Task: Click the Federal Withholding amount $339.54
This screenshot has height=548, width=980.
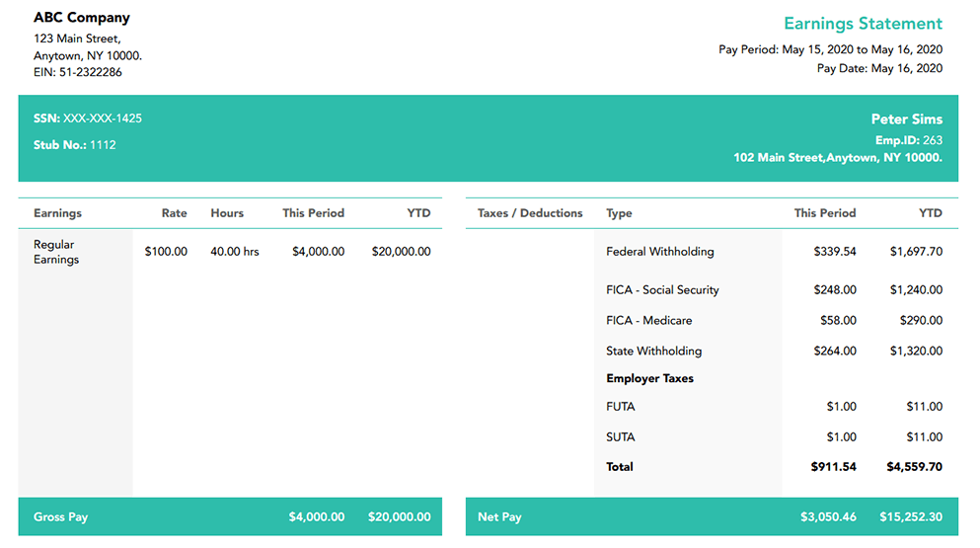Action: pyautogui.click(x=835, y=252)
